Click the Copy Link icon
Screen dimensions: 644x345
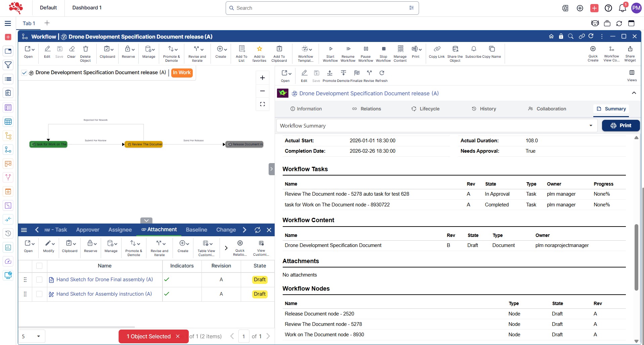click(x=436, y=49)
